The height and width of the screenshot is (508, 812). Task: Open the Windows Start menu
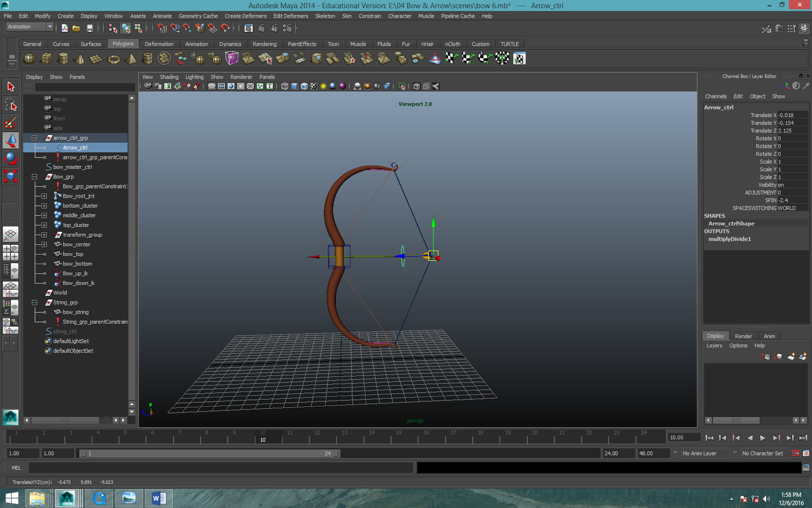coord(11,498)
